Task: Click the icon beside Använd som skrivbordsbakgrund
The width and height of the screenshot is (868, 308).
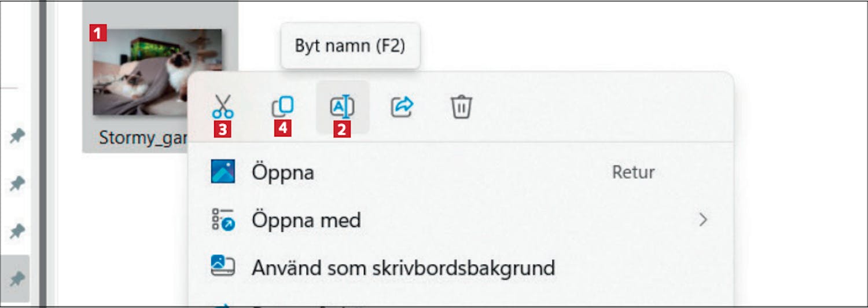Action: (223, 267)
